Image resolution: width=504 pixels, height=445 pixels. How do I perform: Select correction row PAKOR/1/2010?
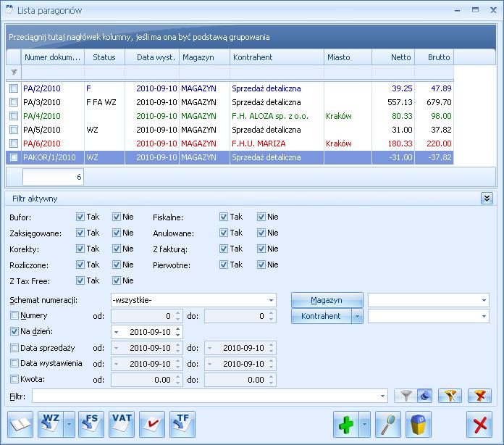[230, 157]
